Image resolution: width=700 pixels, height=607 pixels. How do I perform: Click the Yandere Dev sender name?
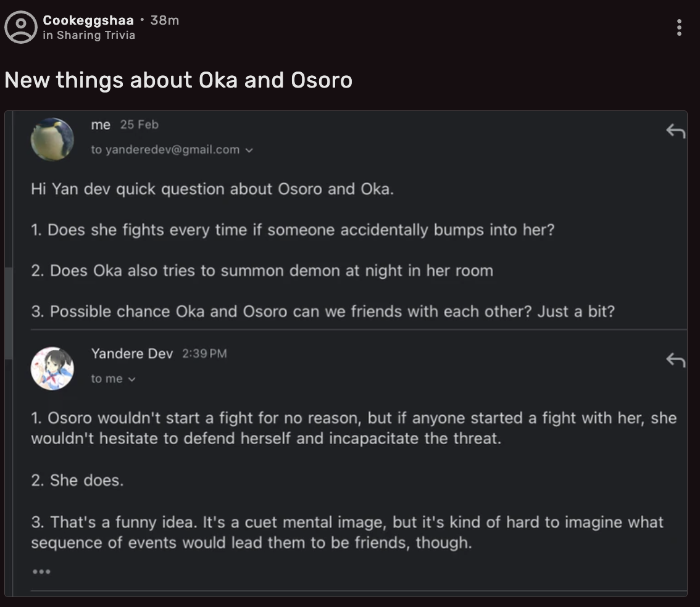[x=132, y=353]
